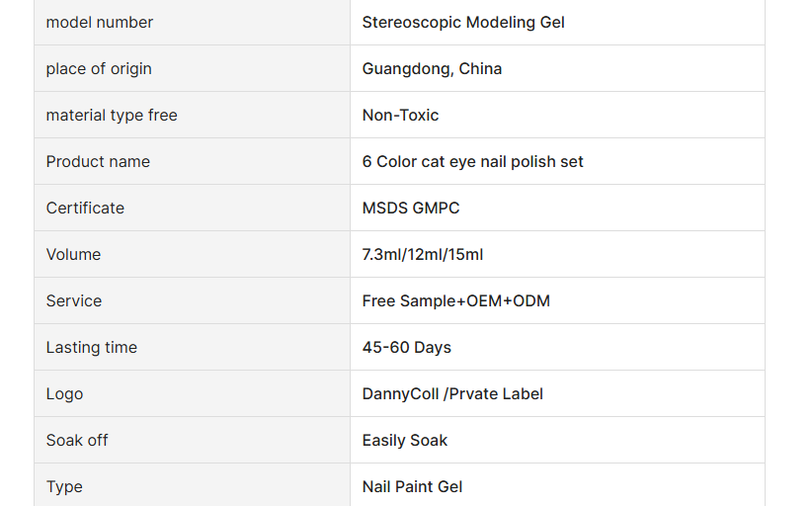Select the "Non-Toxic" value cell
Screen dimensions: 812x506
tap(557, 115)
